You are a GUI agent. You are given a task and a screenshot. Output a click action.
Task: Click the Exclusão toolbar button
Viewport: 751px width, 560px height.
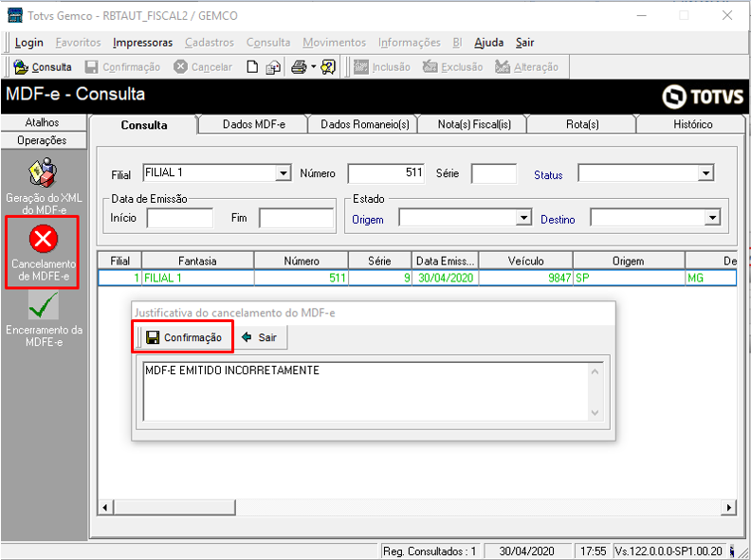click(x=452, y=67)
